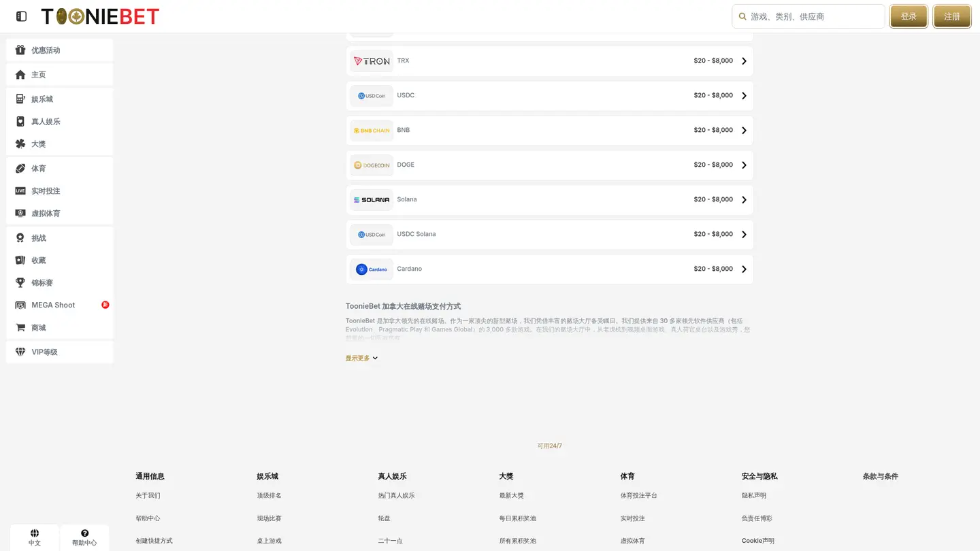980x551 pixels.
Task: Select 娱乐城 sidebar item
Action: pyautogui.click(x=60, y=99)
